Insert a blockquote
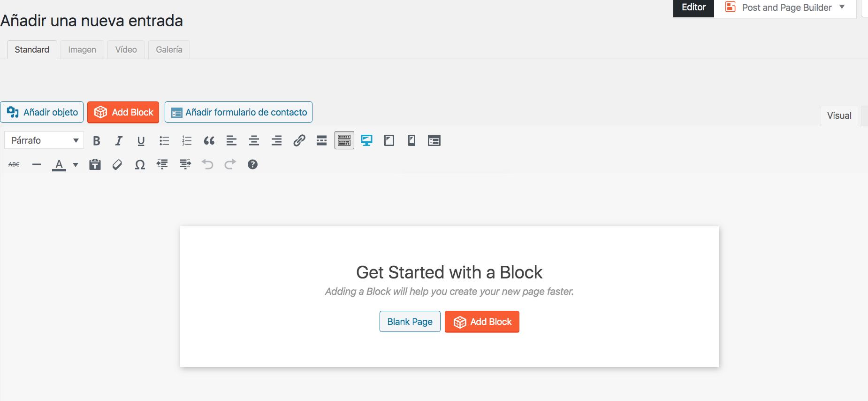This screenshot has width=868, height=401. click(209, 140)
